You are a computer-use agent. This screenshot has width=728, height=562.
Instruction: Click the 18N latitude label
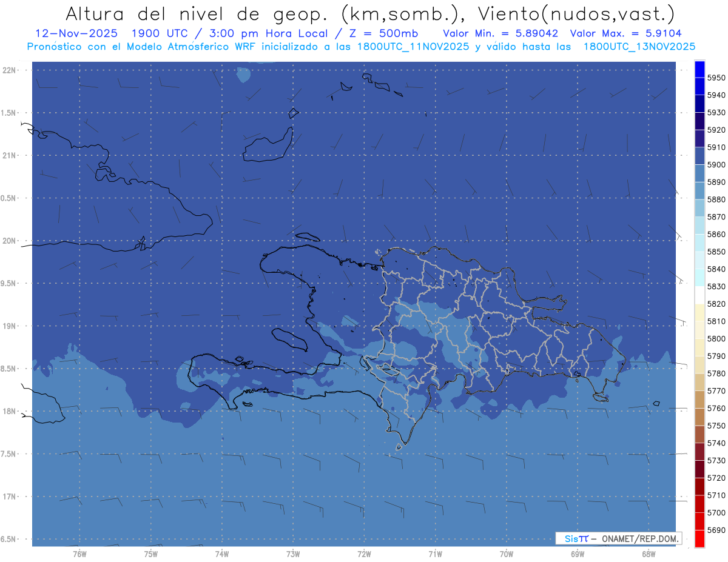click(x=9, y=412)
